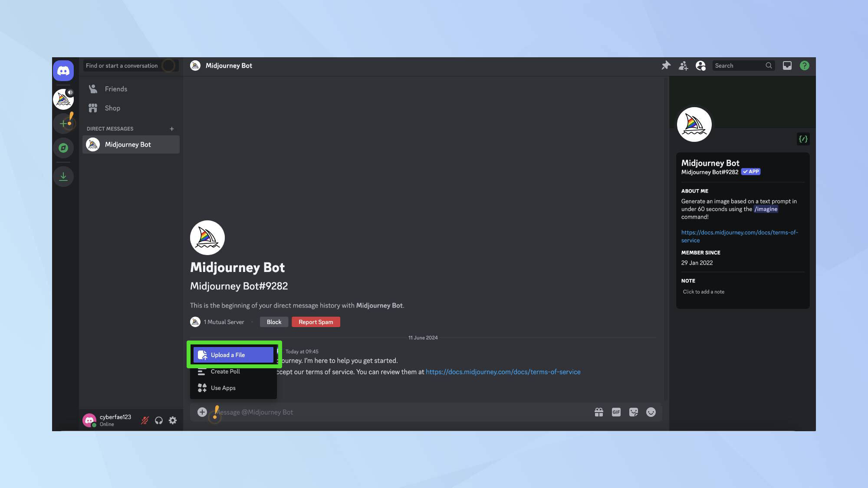The height and width of the screenshot is (488, 868).
Task: Show pinned messages
Action: pyautogui.click(x=666, y=66)
